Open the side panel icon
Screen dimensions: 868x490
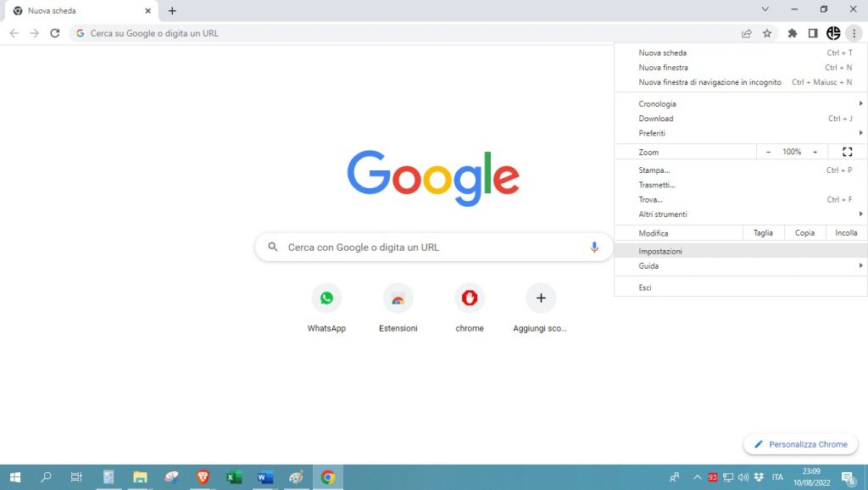pos(812,33)
